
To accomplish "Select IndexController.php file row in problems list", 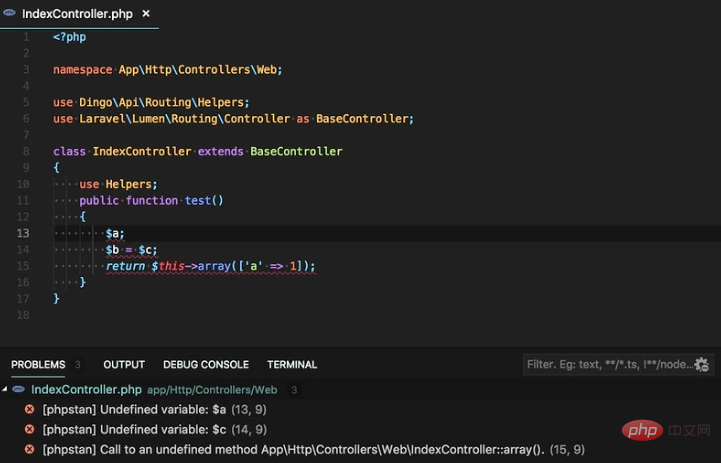I will coord(360,390).
